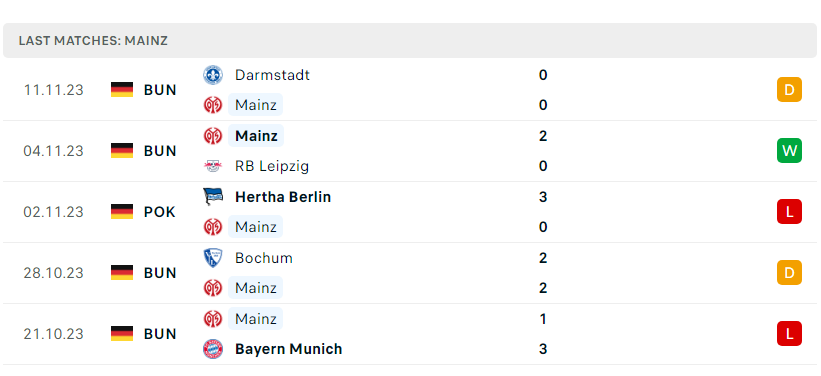Click the RB Leipzig club logo
The image size is (821, 376).
[x=213, y=167]
